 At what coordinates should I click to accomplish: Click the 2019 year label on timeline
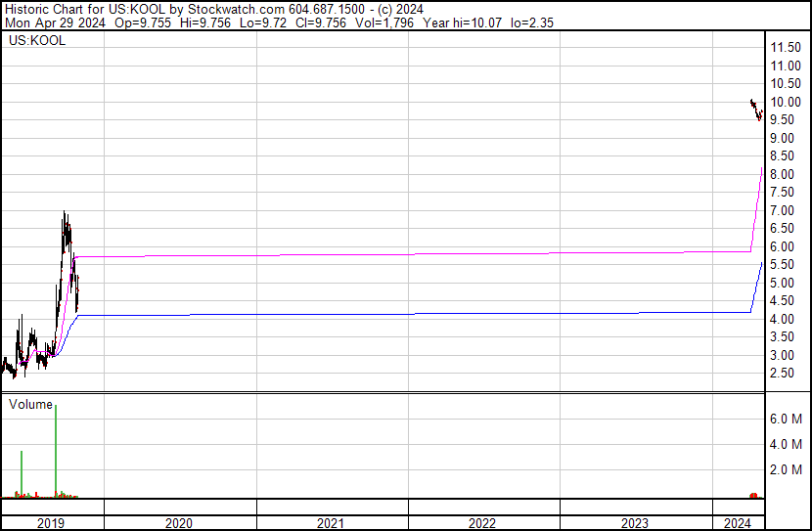pos(51,523)
